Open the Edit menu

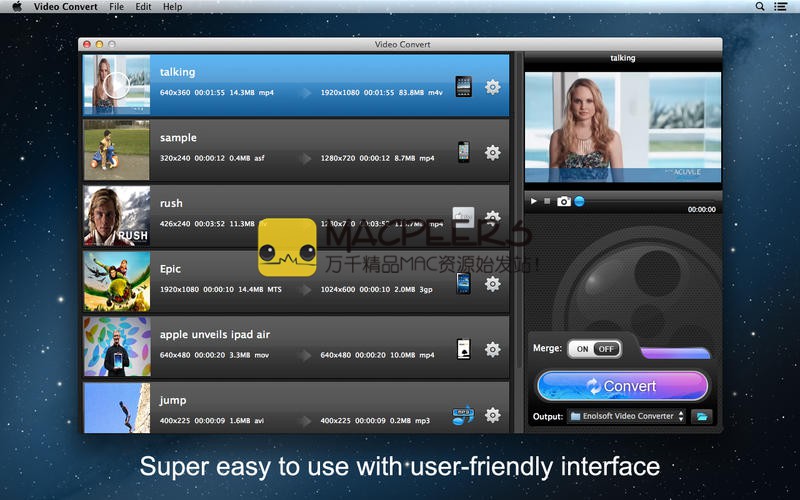pos(143,7)
